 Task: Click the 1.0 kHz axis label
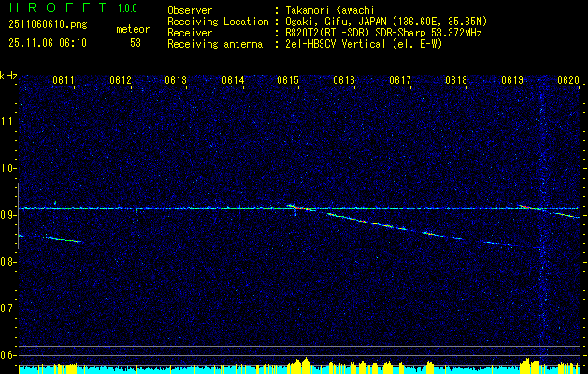coord(8,168)
